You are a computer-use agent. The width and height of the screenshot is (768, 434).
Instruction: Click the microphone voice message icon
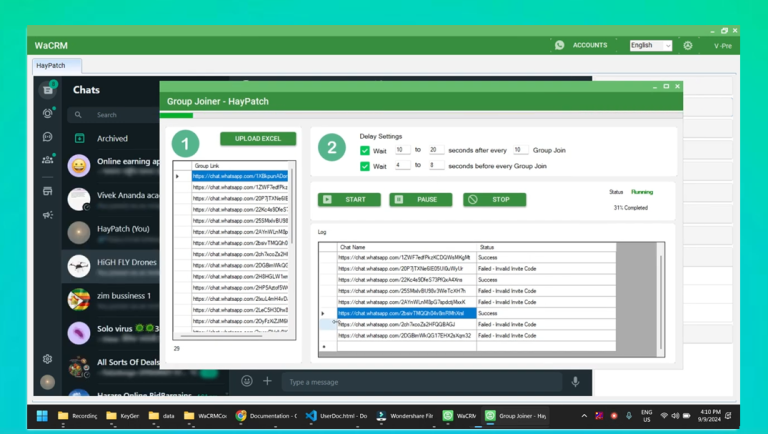click(575, 381)
